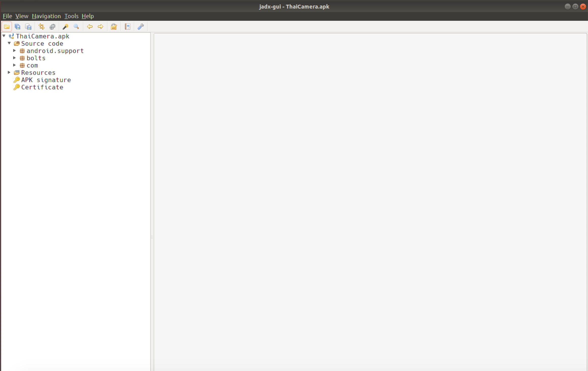Click the undo navigation icon

89,26
